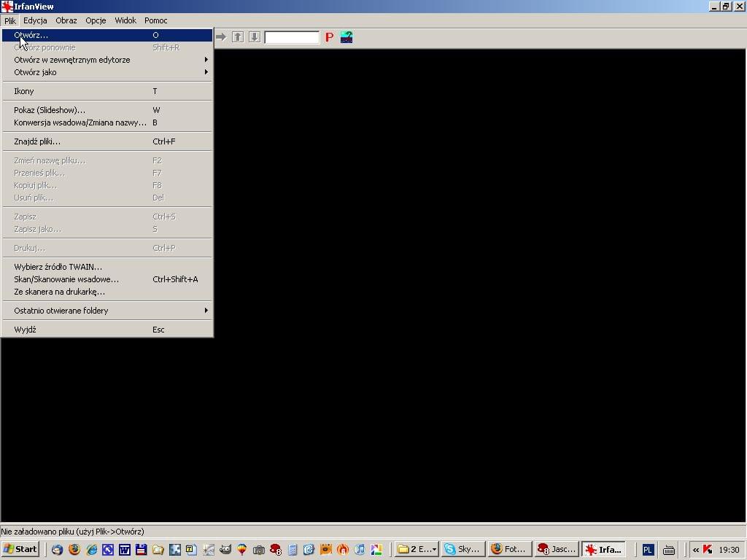Open the Pomoc menu
The width and height of the screenshot is (747, 560).
[156, 20]
